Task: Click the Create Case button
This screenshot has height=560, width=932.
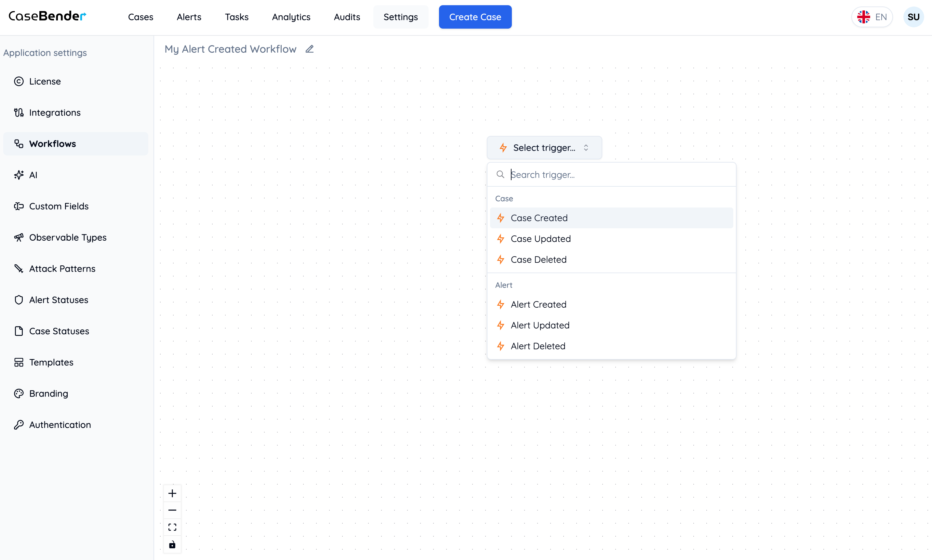Action: [x=475, y=17]
